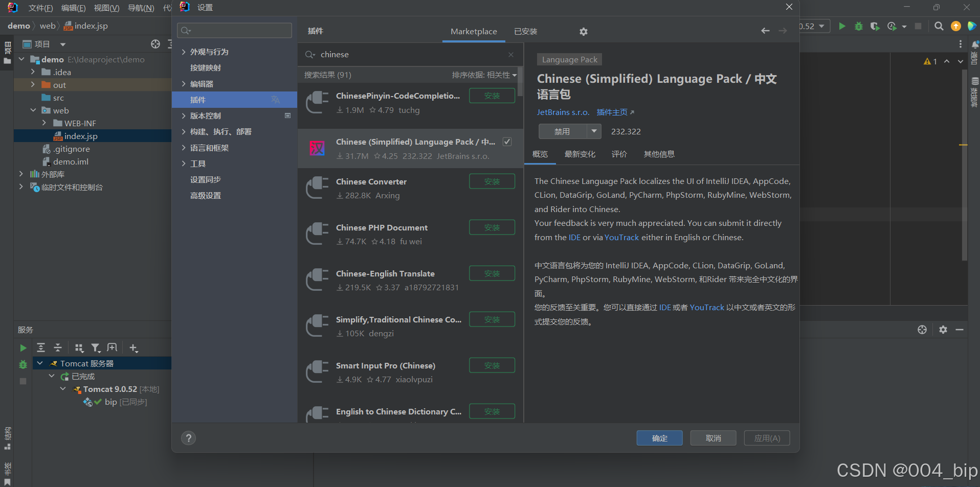This screenshot has width=980, height=487.
Task: Install the Chinese-English Translate plugin
Action: [x=492, y=273]
